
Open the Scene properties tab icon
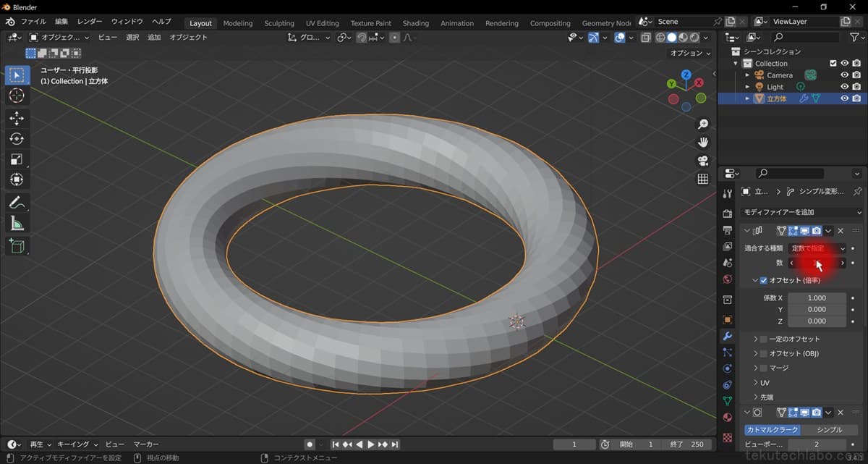pyautogui.click(x=728, y=263)
